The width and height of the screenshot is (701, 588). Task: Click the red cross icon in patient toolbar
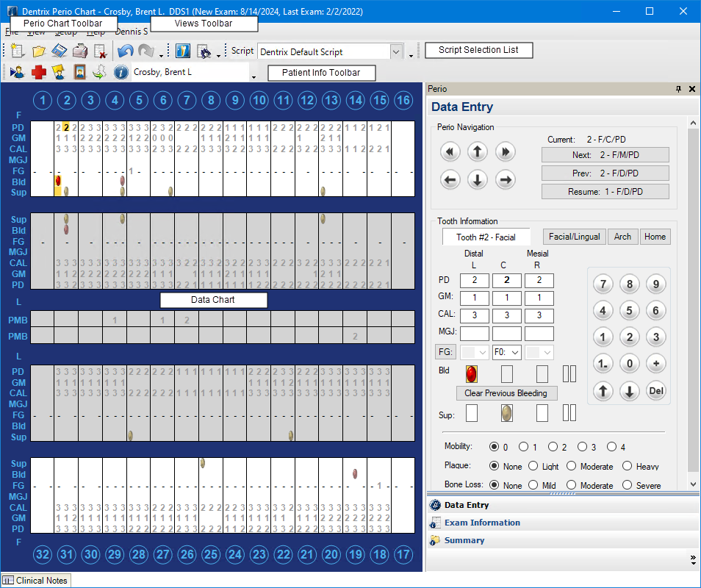[38, 72]
